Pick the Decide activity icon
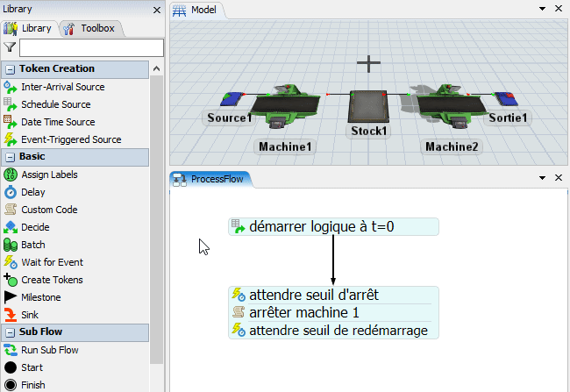570x392 pixels. pyautogui.click(x=11, y=227)
